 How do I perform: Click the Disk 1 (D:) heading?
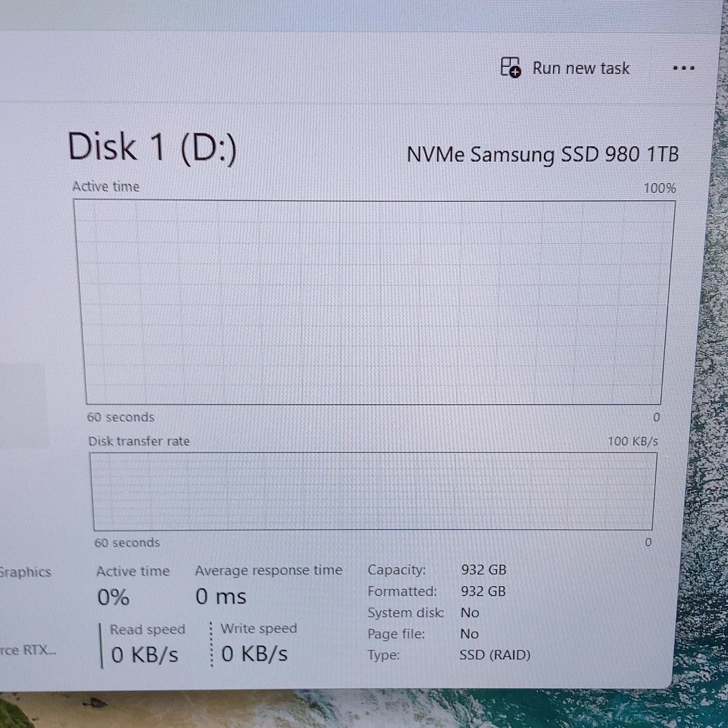(x=152, y=148)
